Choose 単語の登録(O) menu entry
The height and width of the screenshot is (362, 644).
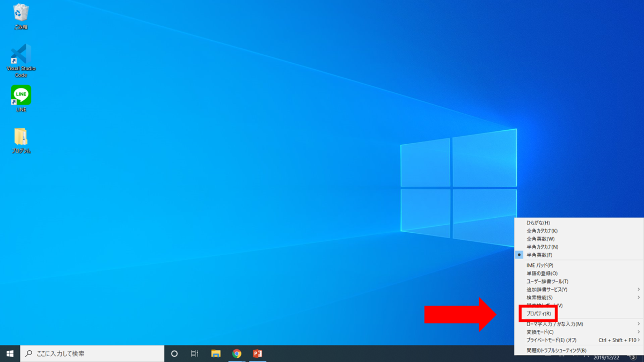[x=579, y=274]
